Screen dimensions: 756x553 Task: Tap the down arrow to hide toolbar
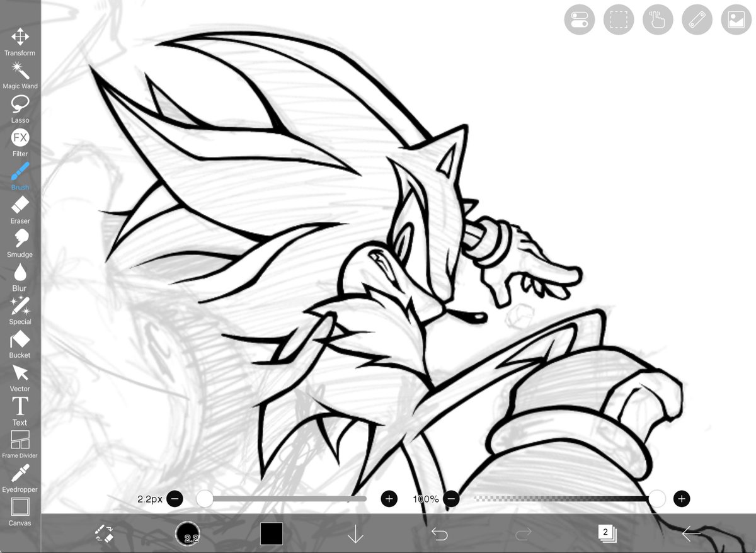[355, 534]
